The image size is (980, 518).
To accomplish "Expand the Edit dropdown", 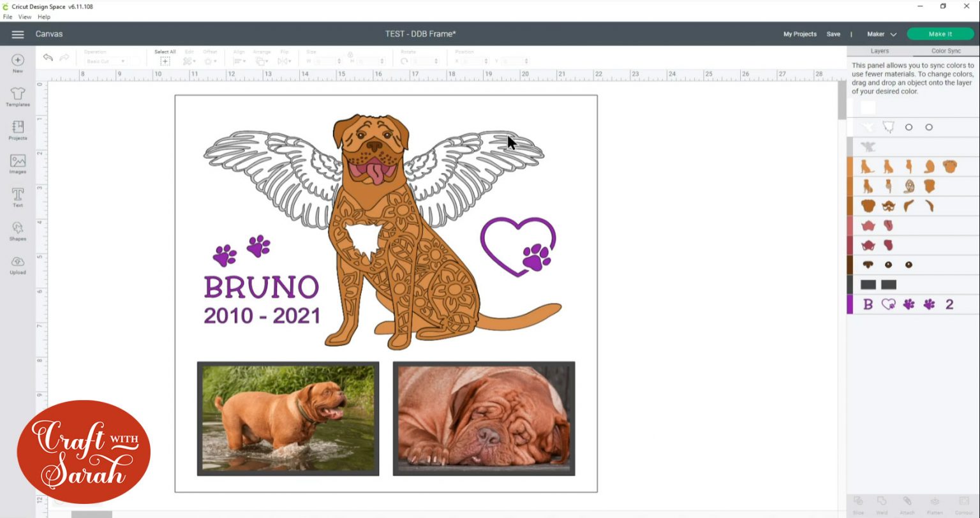I will click(189, 61).
